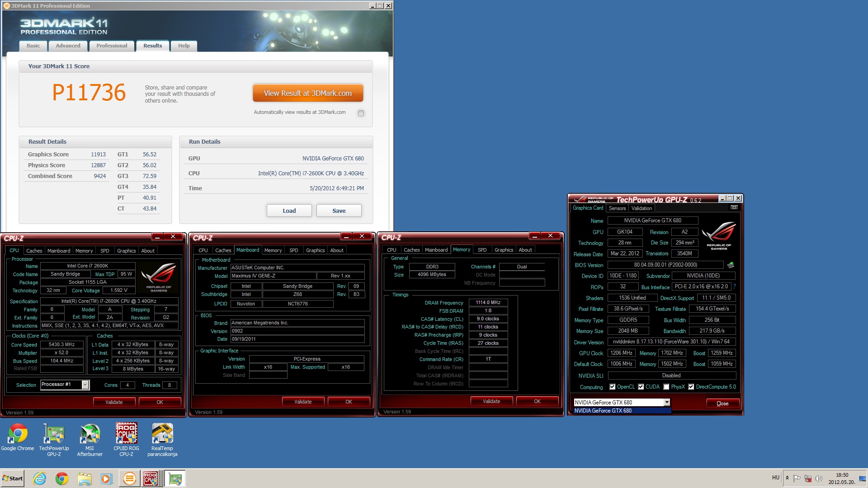Toggle the CUDA checkbox
Image resolution: width=868 pixels, height=488 pixels.
click(x=641, y=387)
